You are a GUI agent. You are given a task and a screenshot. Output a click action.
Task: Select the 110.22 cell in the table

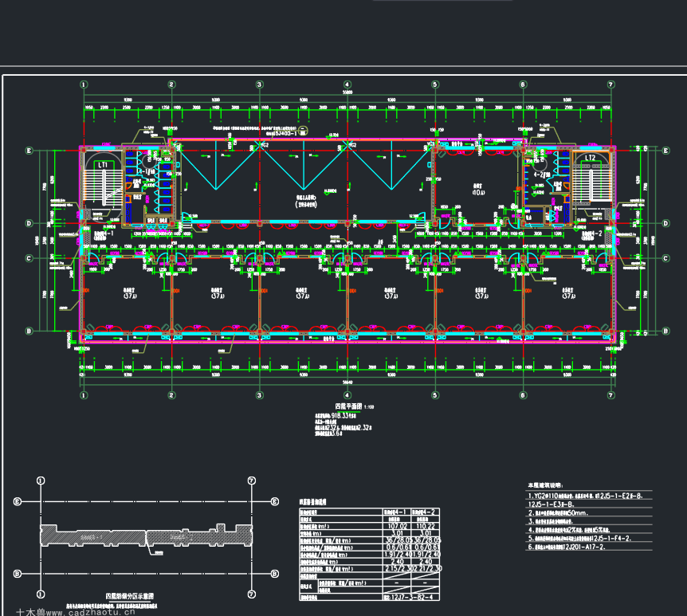click(426, 526)
